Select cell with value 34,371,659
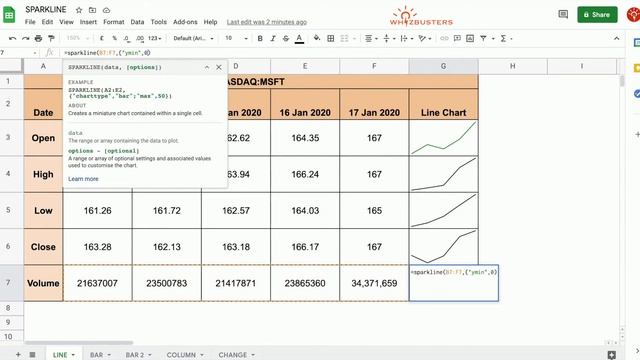640x360 pixels. tap(374, 283)
